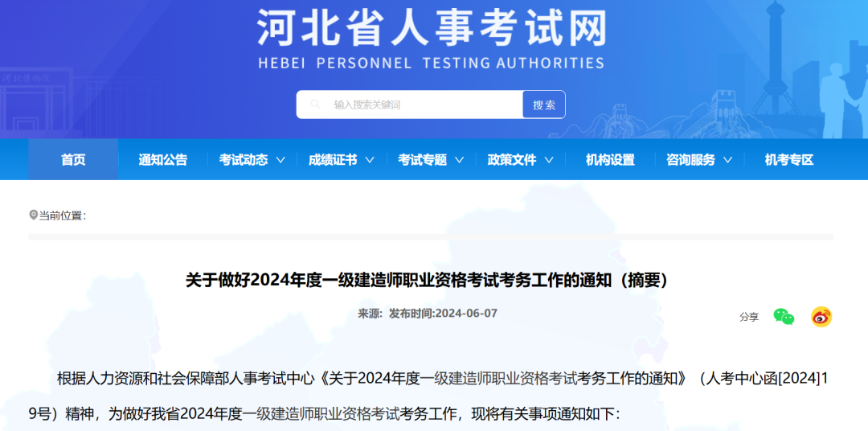Click the 来源 label

click(370, 314)
